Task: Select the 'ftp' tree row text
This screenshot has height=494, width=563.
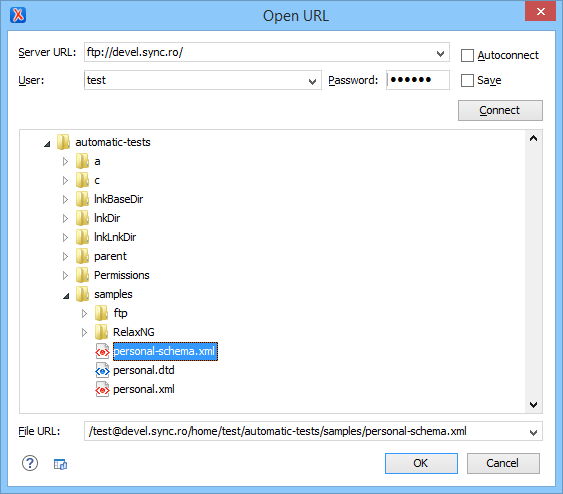Action: click(x=120, y=313)
